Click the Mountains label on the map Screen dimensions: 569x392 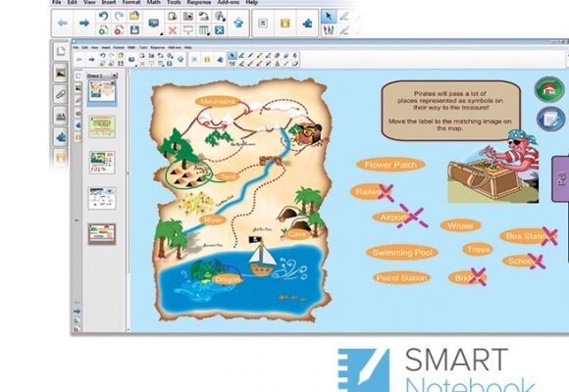[x=218, y=102]
